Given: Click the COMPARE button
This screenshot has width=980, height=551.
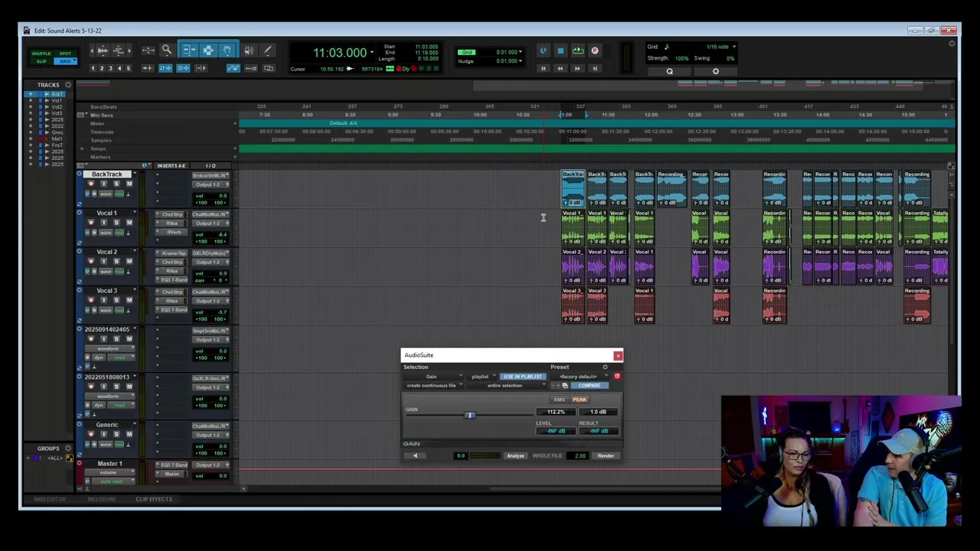Looking at the screenshot, I should tap(590, 385).
